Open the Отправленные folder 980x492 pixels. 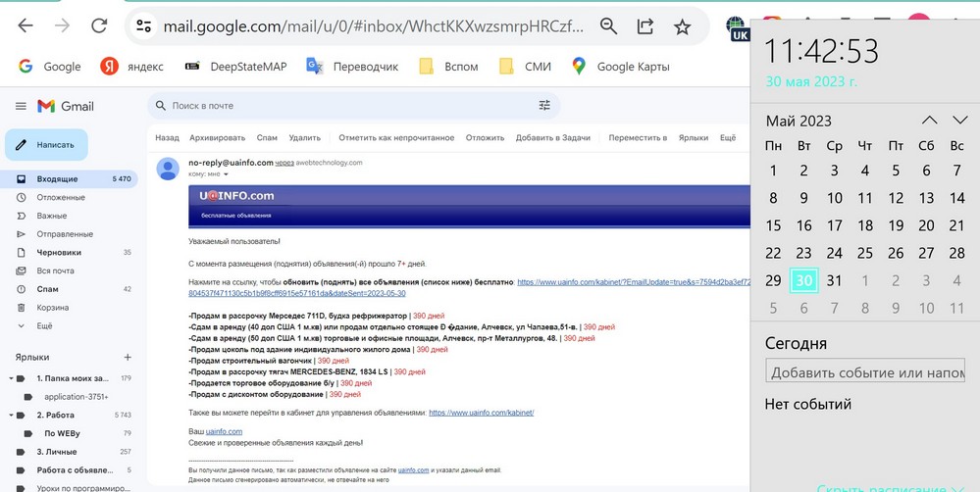pos(69,234)
